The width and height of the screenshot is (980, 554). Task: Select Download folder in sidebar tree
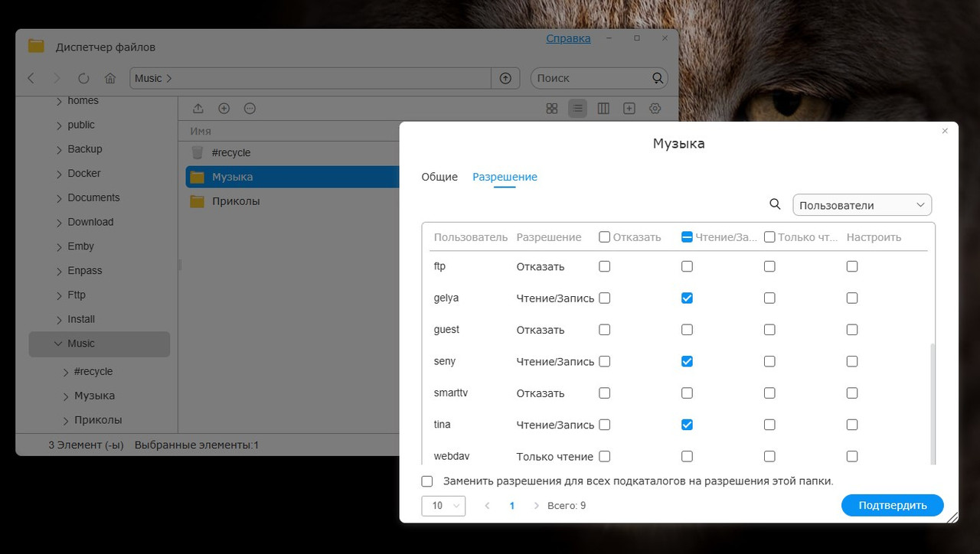[x=90, y=222]
